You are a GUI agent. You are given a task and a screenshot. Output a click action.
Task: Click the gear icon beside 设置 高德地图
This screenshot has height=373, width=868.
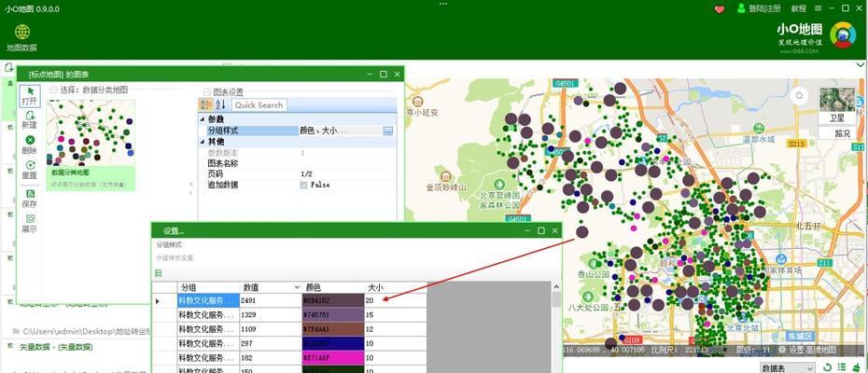point(781,350)
